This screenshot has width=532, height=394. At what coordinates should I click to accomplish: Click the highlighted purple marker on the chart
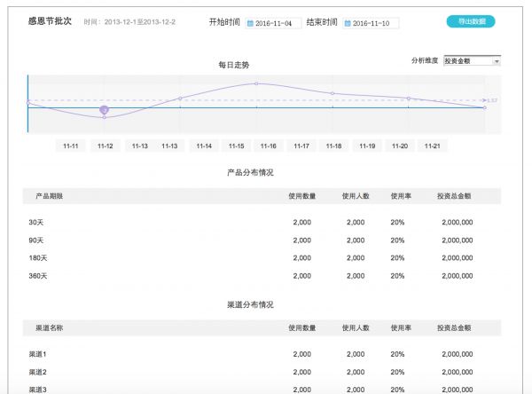click(x=104, y=110)
